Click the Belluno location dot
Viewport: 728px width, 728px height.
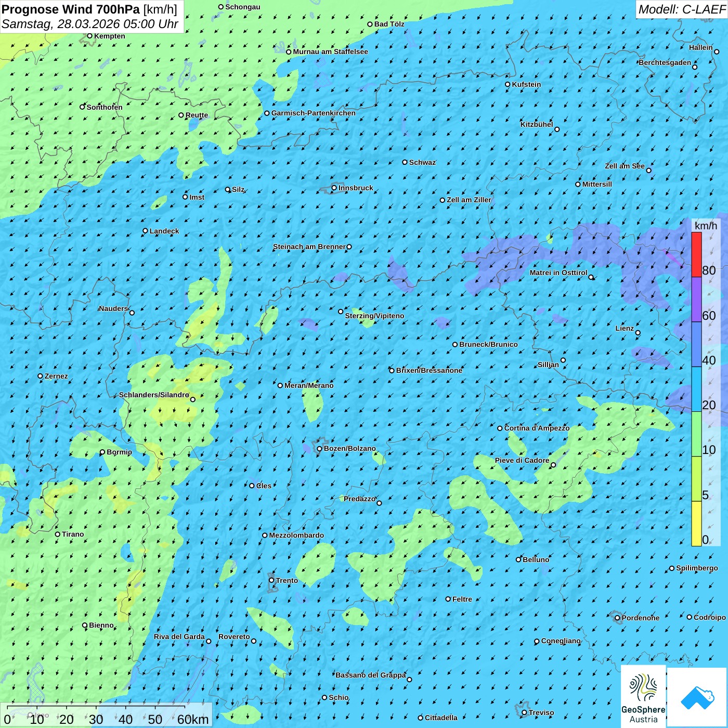[x=518, y=560]
